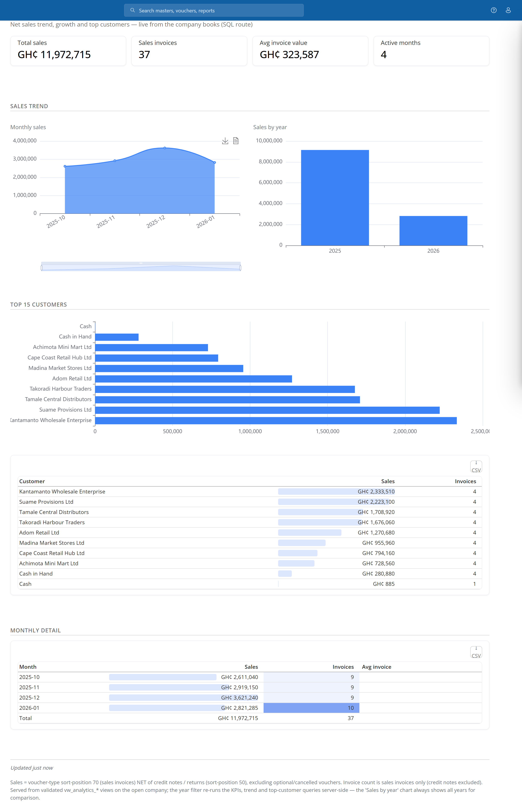Click the Active months KPI card
Image resolution: width=522 pixels, height=812 pixels.
pyautogui.click(x=431, y=51)
